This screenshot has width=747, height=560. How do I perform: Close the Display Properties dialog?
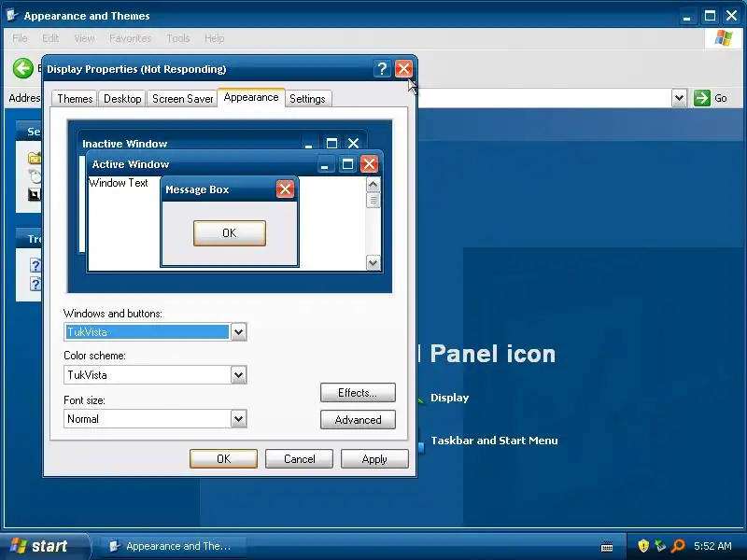(403, 69)
